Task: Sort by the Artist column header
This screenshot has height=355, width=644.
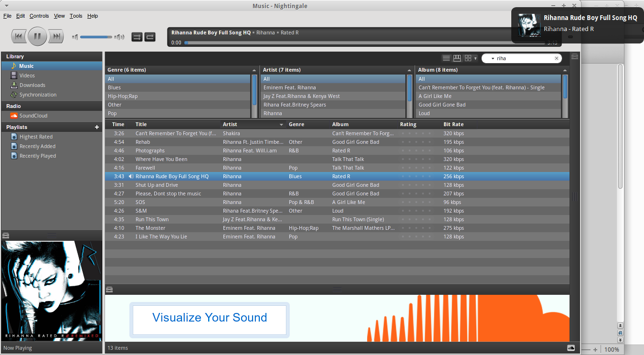Action: pyautogui.click(x=253, y=124)
